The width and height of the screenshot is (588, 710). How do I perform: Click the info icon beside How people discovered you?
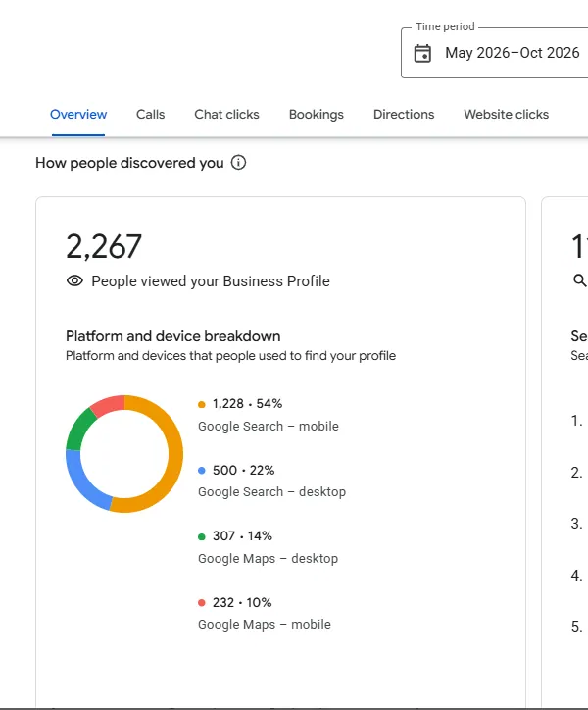tap(238, 162)
